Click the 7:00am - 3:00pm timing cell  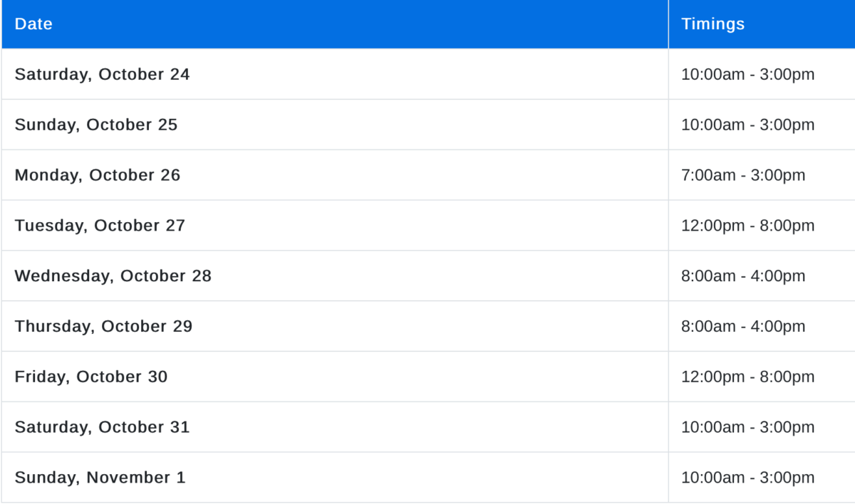pyautogui.click(x=743, y=175)
